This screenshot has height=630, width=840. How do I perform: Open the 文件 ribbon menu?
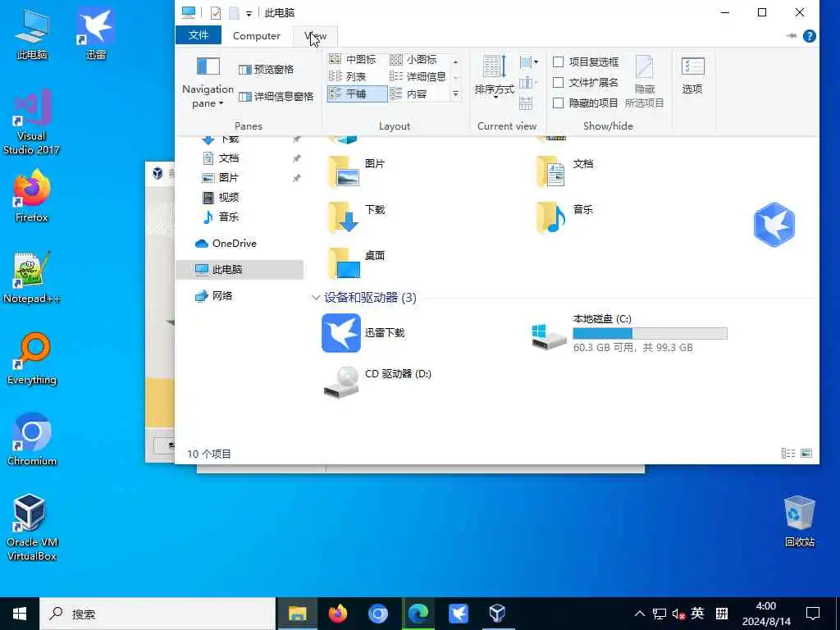(199, 35)
